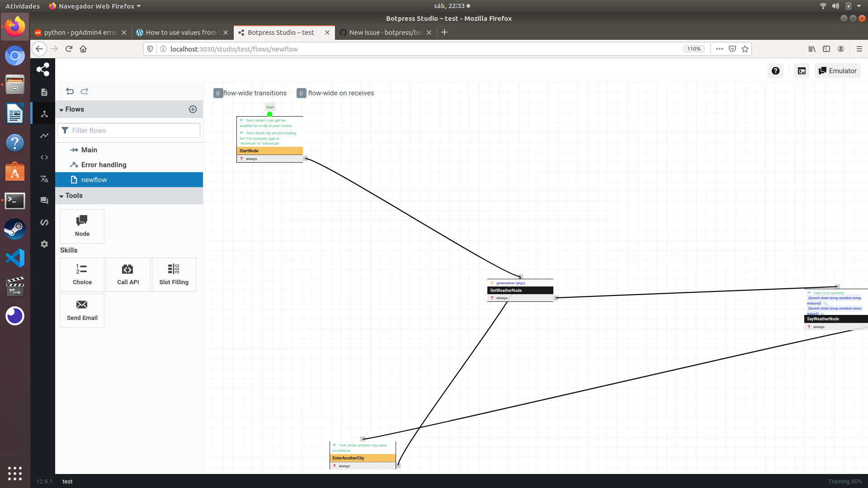Open the Call API skill
868x488 pixels.
point(127,274)
